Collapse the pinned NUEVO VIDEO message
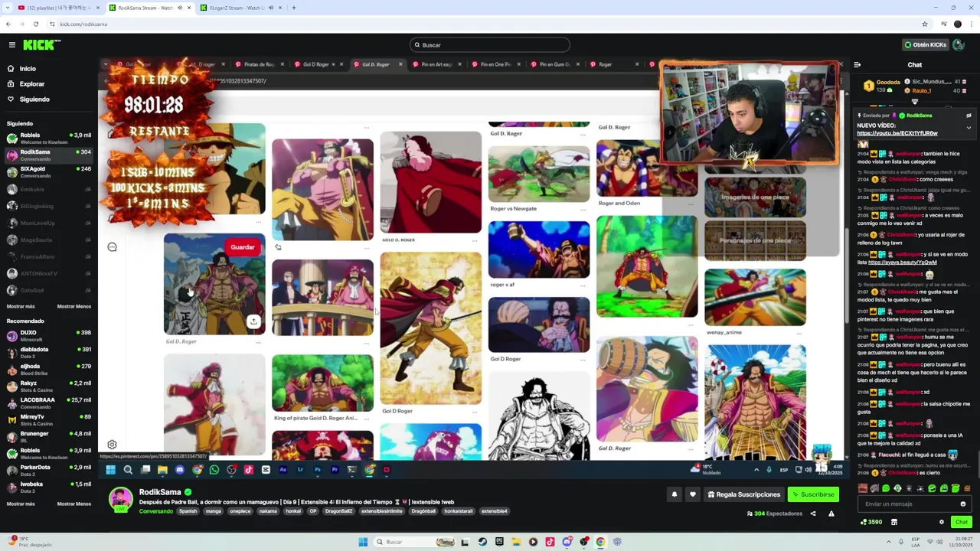This screenshot has height=551, width=980. tap(969, 128)
